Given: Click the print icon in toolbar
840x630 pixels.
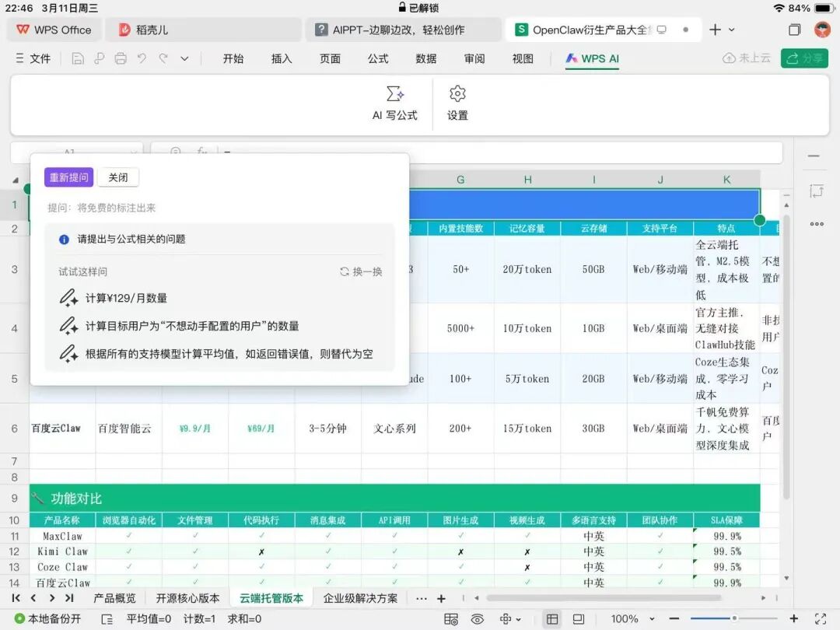Looking at the screenshot, I should click(121, 58).
